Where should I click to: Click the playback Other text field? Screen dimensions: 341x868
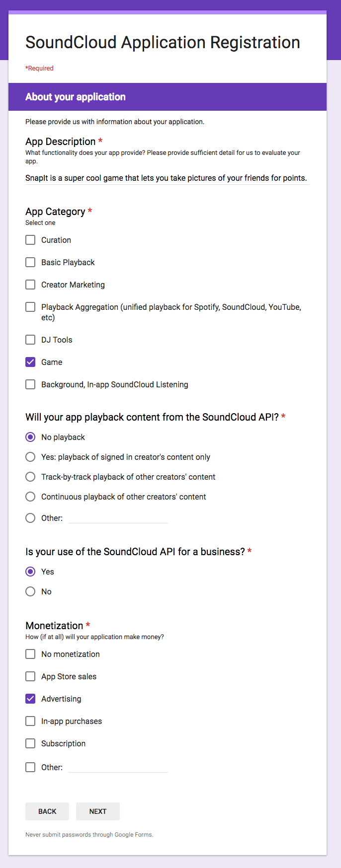click(118, 518)
